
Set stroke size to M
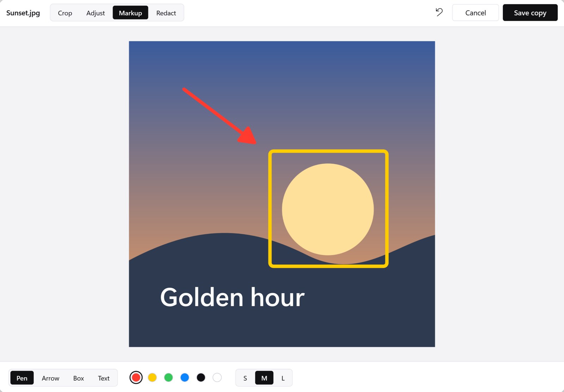(264, 378)
